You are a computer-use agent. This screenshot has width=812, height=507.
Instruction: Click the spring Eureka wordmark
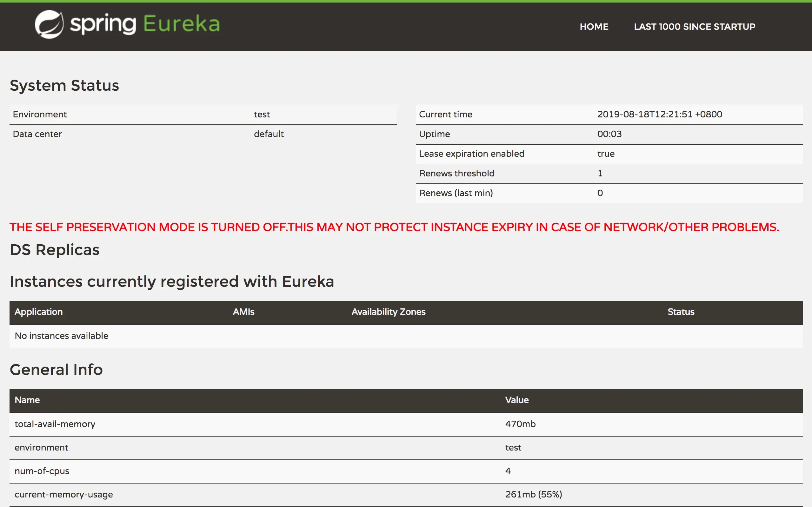point(145,24)
